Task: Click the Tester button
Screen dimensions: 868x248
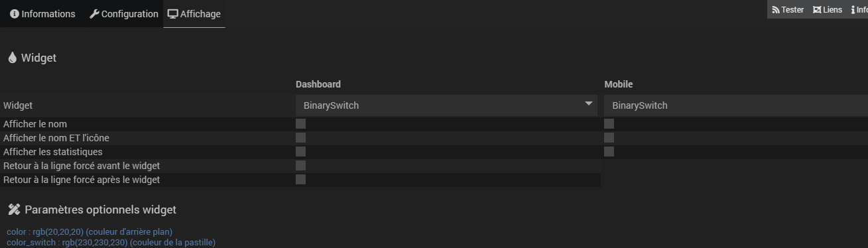Action: 788,10
